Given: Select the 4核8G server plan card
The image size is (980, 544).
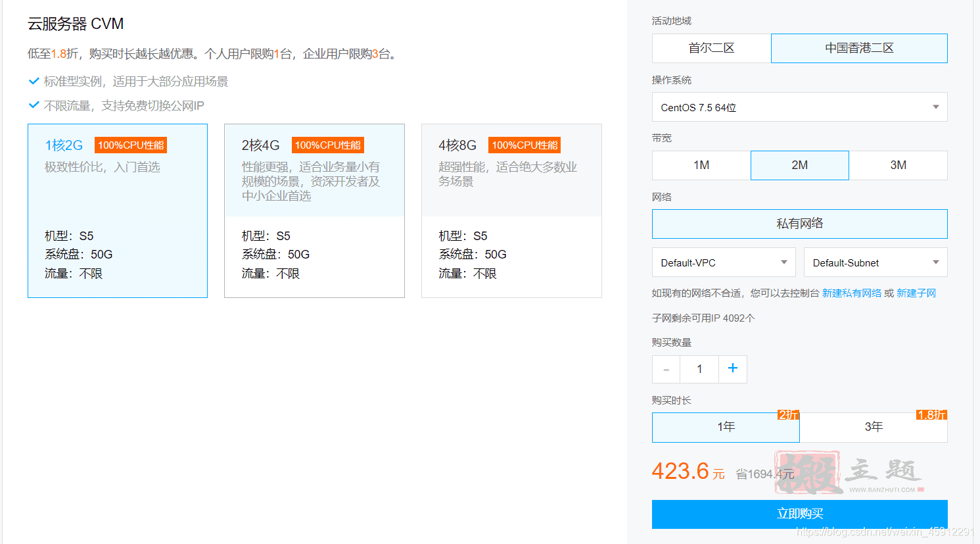Looking at the screenshot, I should [x=511, y=210].
